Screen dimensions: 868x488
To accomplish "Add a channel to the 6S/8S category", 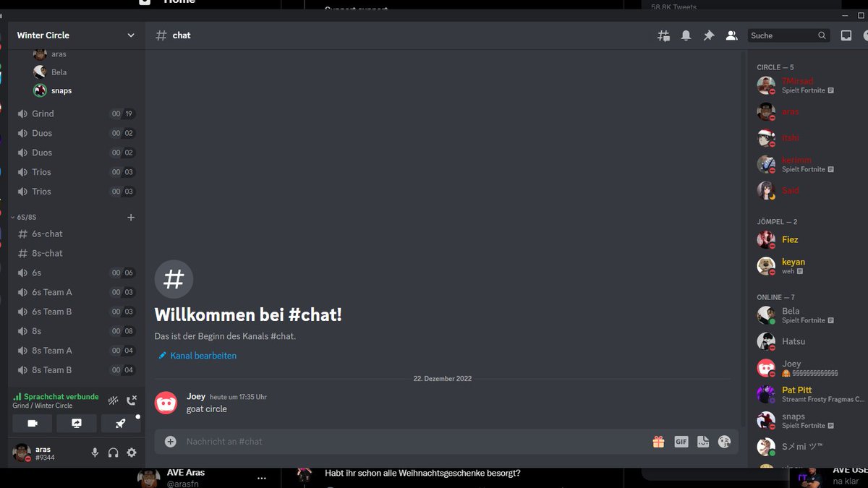I will coord(131,217).
